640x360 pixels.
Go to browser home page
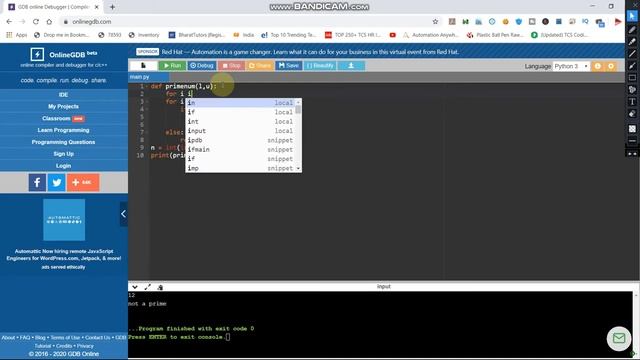point(49,22)
